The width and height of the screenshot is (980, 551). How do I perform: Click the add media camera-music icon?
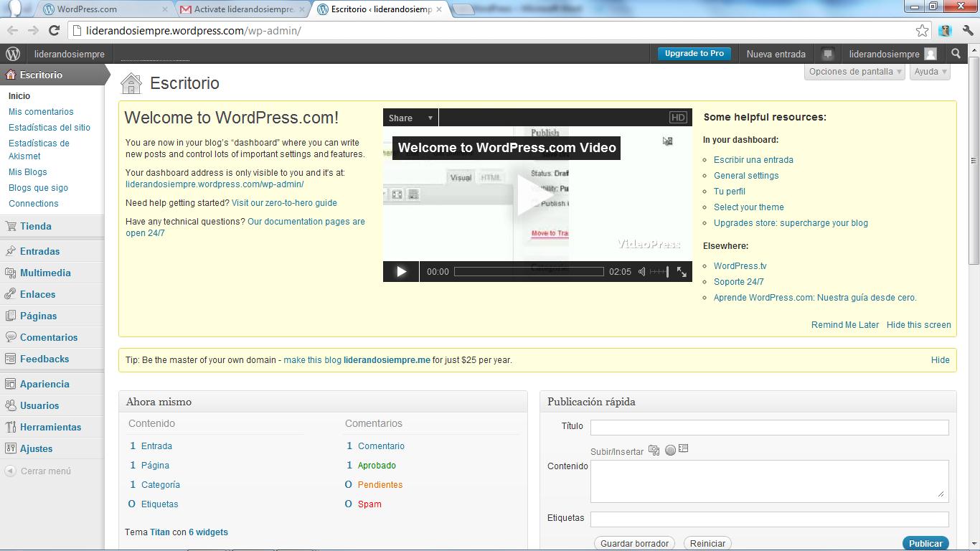(x=654, y=450)
